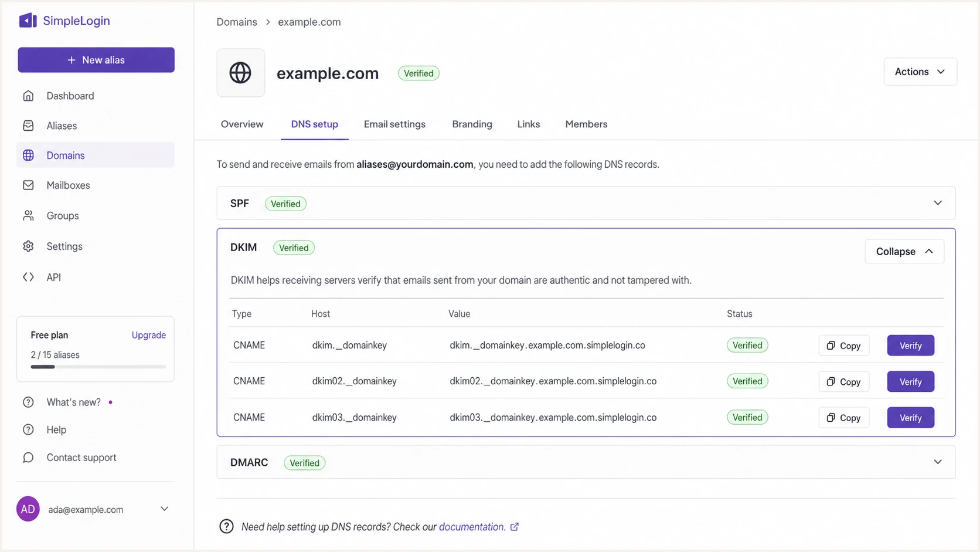
Task: Click host cell dkim03._domainkey
Action: [354, 418]
